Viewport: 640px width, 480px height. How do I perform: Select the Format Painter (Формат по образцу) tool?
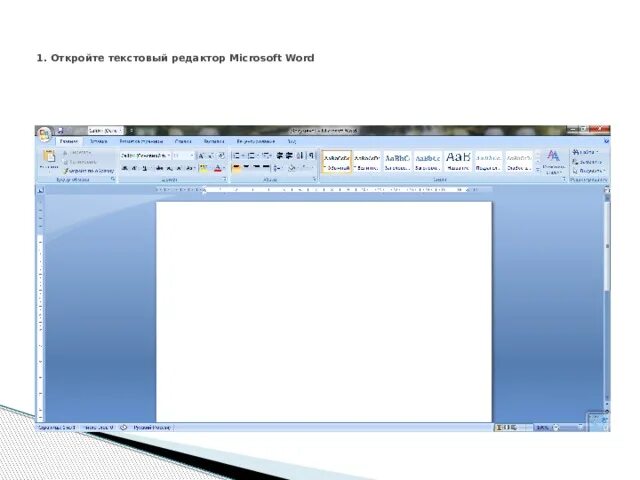click(89, 171)
